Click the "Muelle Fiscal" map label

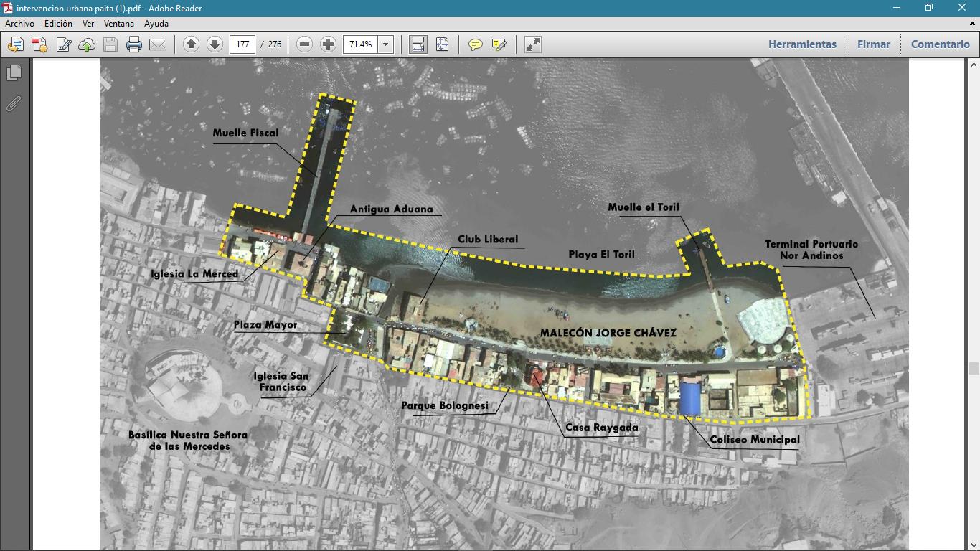click(x=245, y=133)
